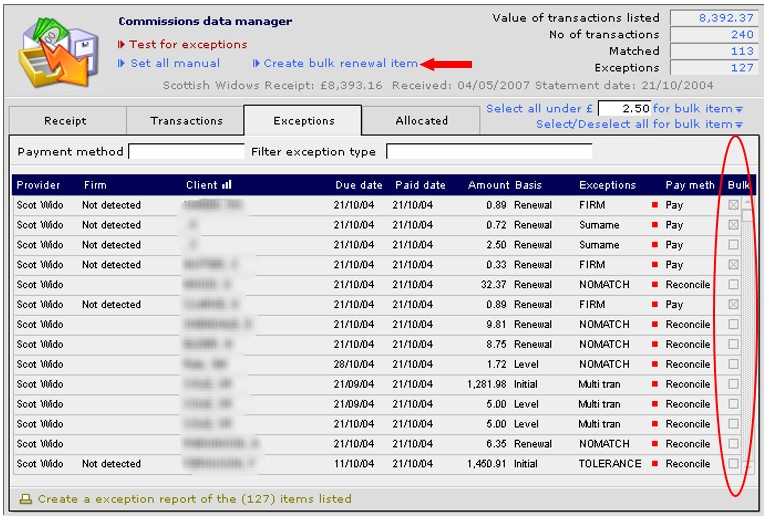Toggle Bulk checkbox for 9.81 NOMATCH row
This screenshot has height=521, width=769.
[x=733, y=324]
